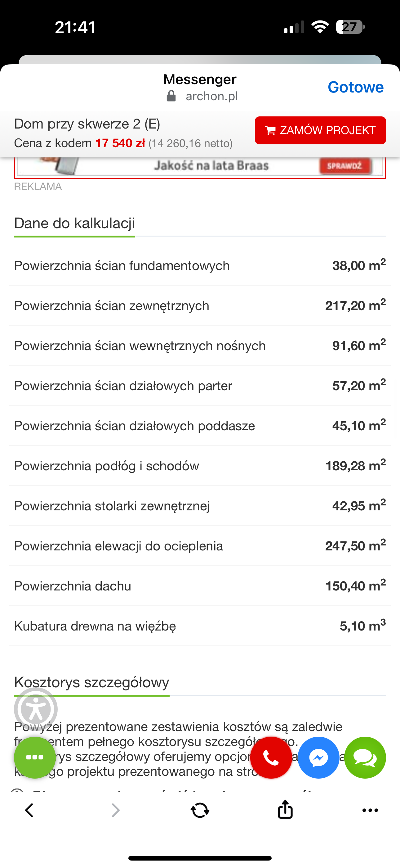Screen dimensions: 400x868
Task: Tap the Dom przy skwerze 2 (E) title
Action: 87,124
